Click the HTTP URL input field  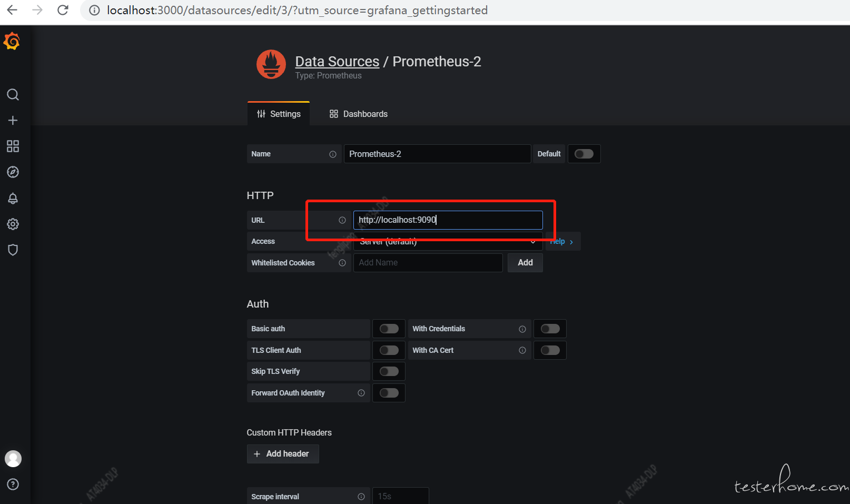tap(448, 220)
